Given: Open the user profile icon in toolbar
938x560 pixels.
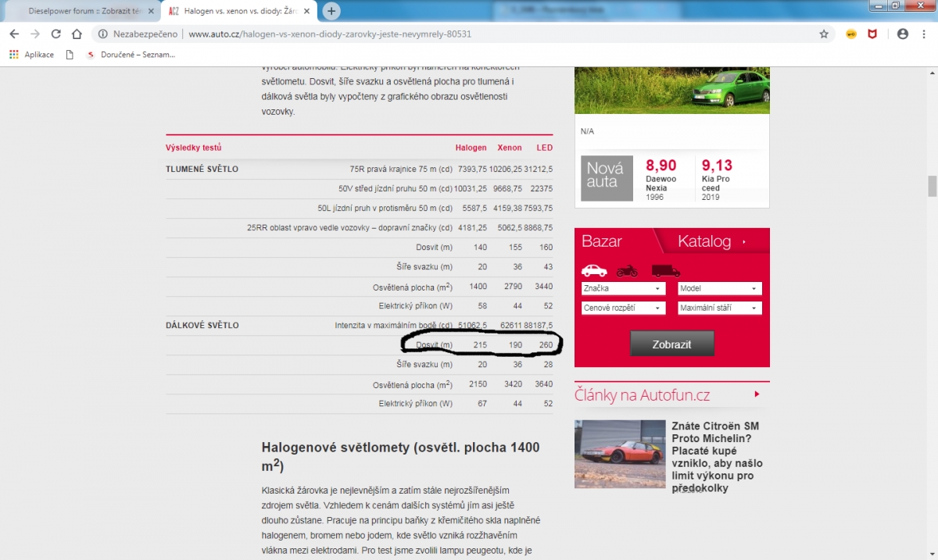Looking at the screenshot, I should point(903,34).
